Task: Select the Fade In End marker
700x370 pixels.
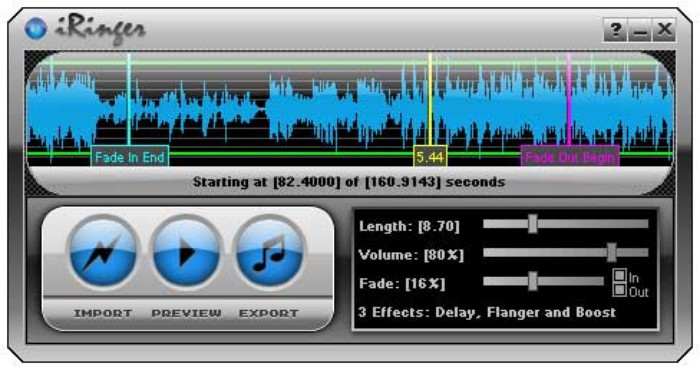Action: click(129, 157)
